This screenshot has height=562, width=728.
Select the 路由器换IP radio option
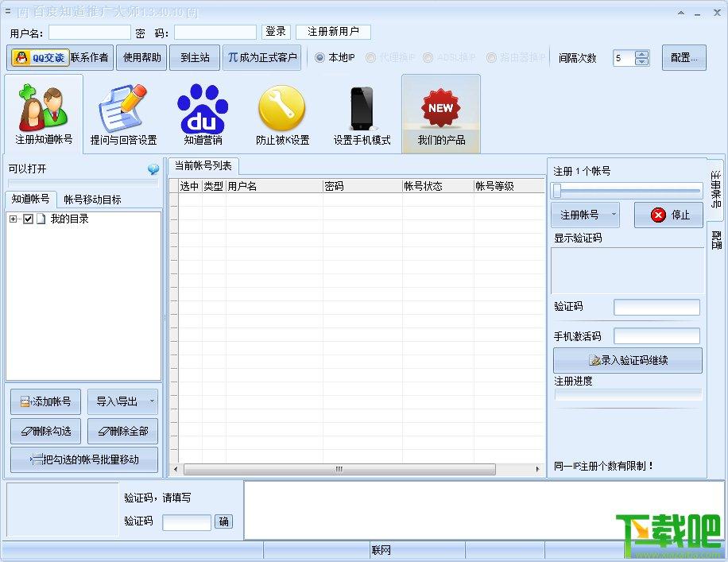pyautogui.click(x=491, y=57)
